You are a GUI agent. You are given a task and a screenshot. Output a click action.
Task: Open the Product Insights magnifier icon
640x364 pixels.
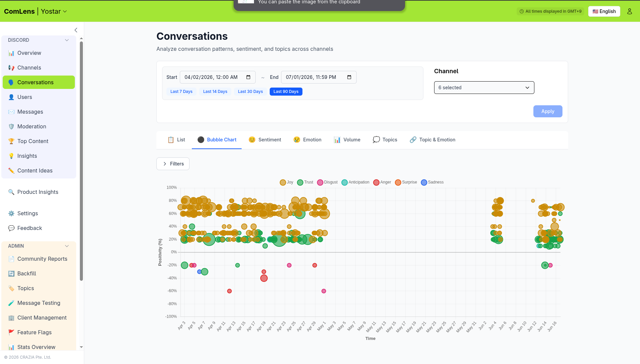pos(11,192)
